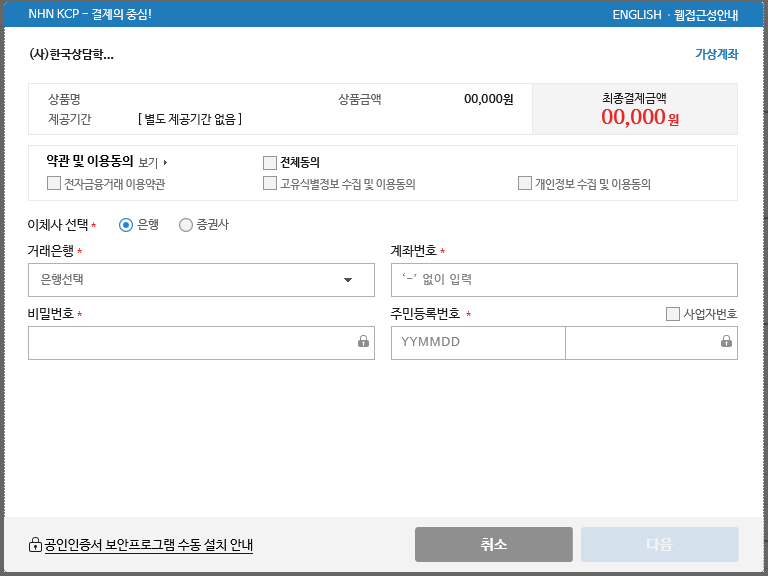Check the 전체동의 checkbox
This screenshot has width=768, height=577.
coord(269,162)
